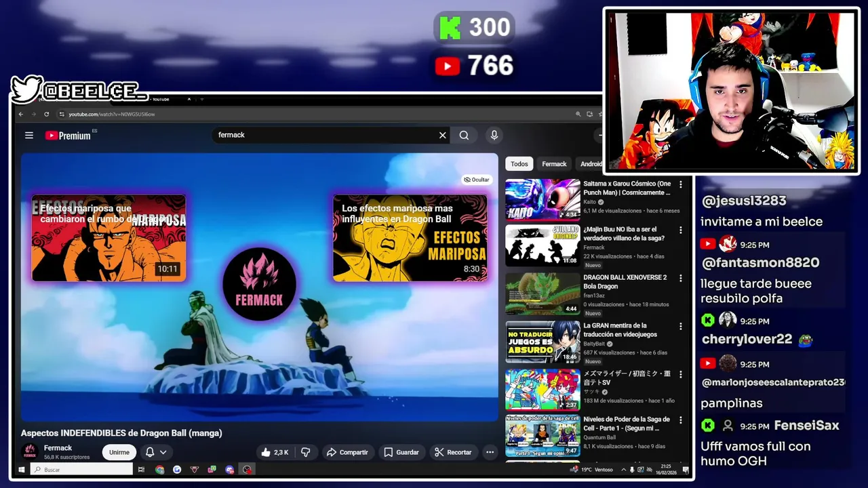Start voice search with microphone icon
Viewport: 868px width, 488px height.
click(494, 135)
